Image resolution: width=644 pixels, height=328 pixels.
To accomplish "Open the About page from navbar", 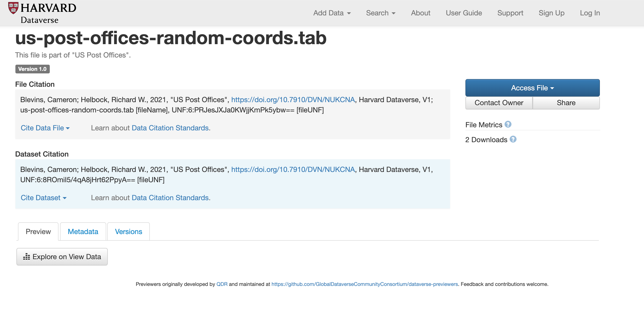I will click(421, 13).
